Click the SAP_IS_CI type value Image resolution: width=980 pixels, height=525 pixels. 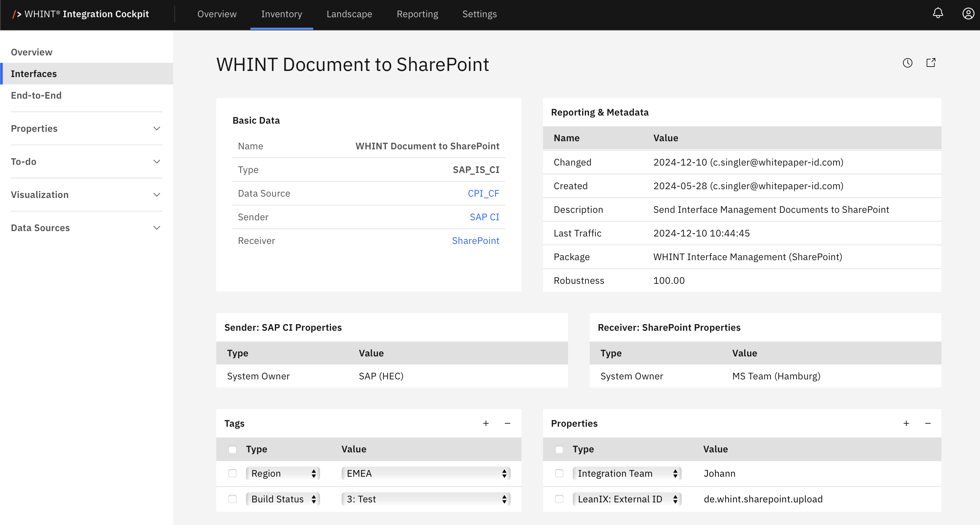pyautogui.click(x=476, y=170)
